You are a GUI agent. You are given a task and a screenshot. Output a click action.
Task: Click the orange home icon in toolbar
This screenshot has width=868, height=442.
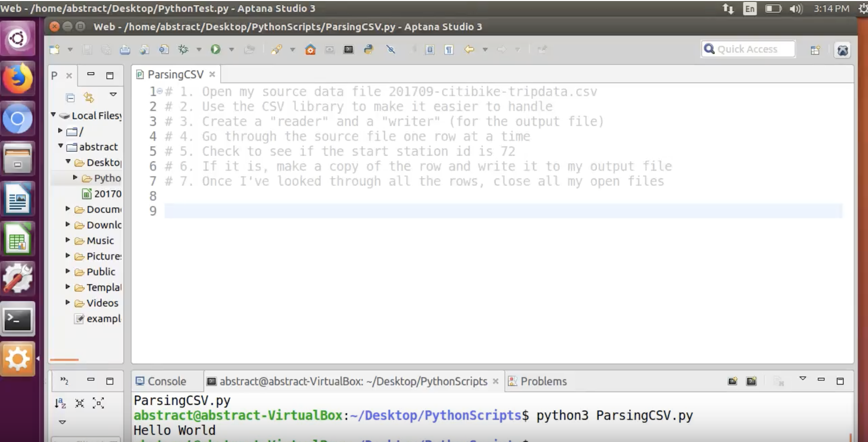310,49
